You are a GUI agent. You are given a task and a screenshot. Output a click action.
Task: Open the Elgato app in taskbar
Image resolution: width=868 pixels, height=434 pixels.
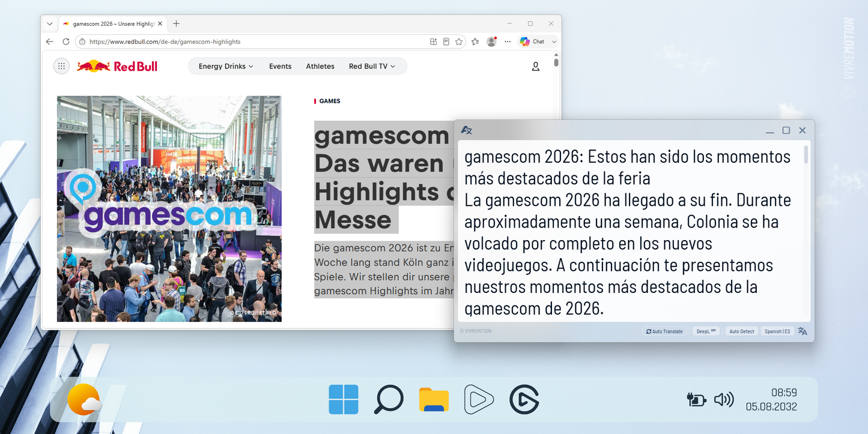click(x=524, y=400)
